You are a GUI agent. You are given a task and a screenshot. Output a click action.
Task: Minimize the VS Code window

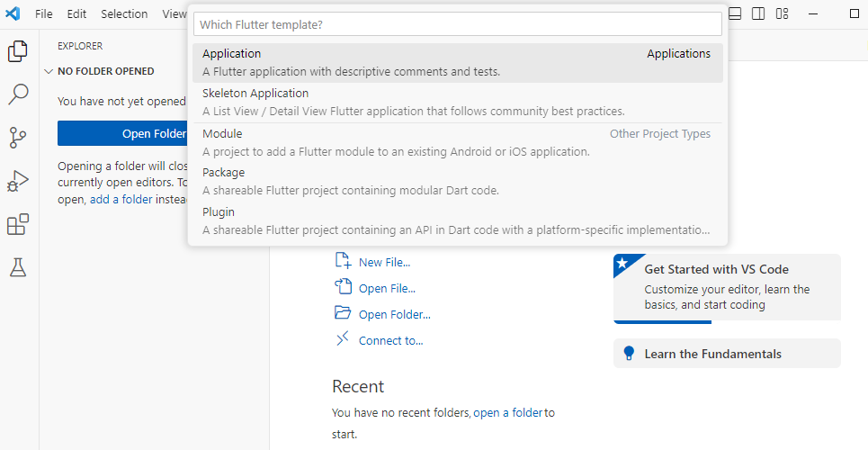click(813, 13)
